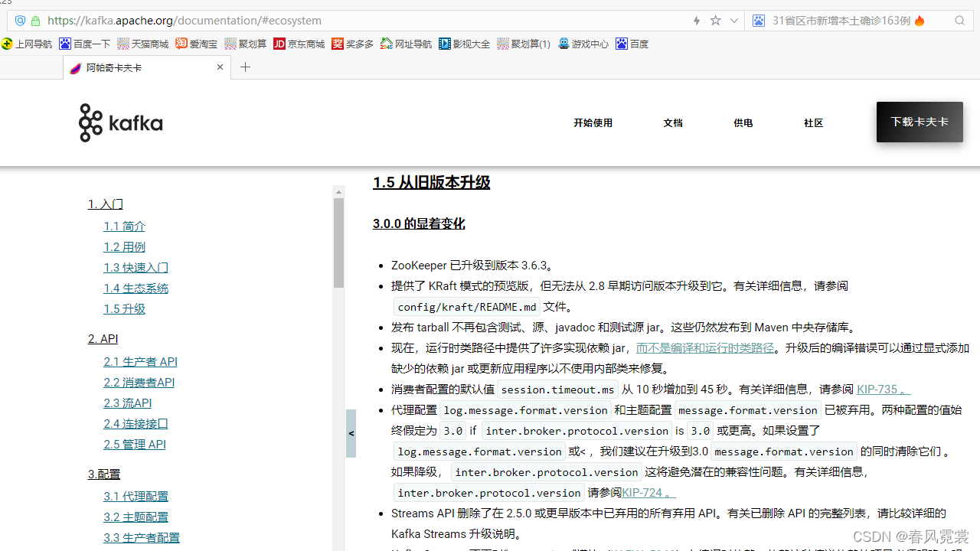Viewport: 980px width, 551px height.
Task: Open the 文档 nav menu
Action: [x=673, y=122]
